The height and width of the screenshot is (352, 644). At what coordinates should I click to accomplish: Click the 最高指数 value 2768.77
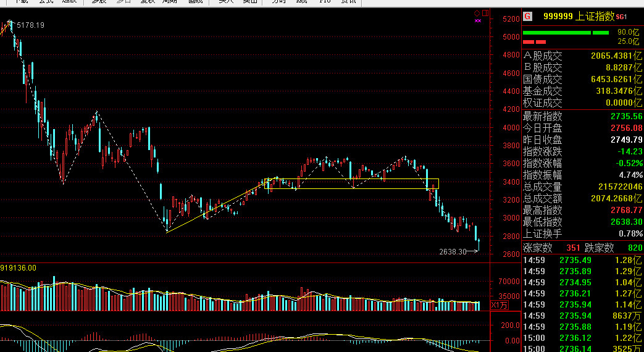coord(626,211)
